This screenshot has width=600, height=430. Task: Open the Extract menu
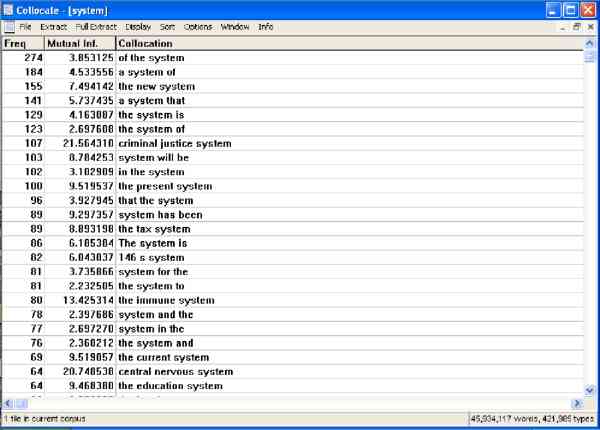[x=54, y=27]
